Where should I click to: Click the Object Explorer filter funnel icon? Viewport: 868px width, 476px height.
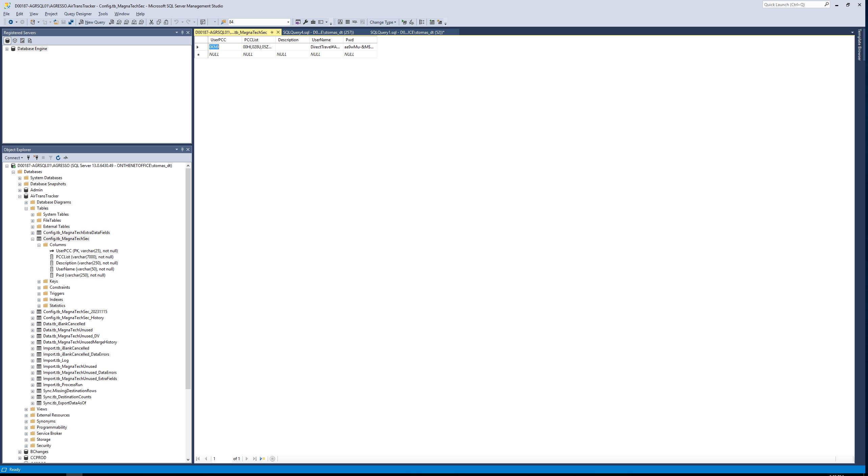coord(51,158)
